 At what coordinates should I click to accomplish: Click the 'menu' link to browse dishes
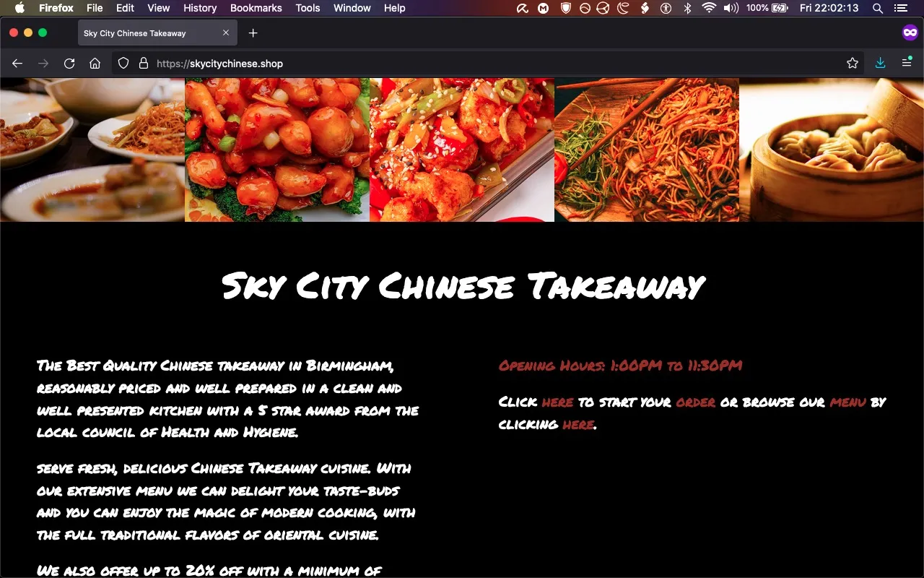coord(849,402)
